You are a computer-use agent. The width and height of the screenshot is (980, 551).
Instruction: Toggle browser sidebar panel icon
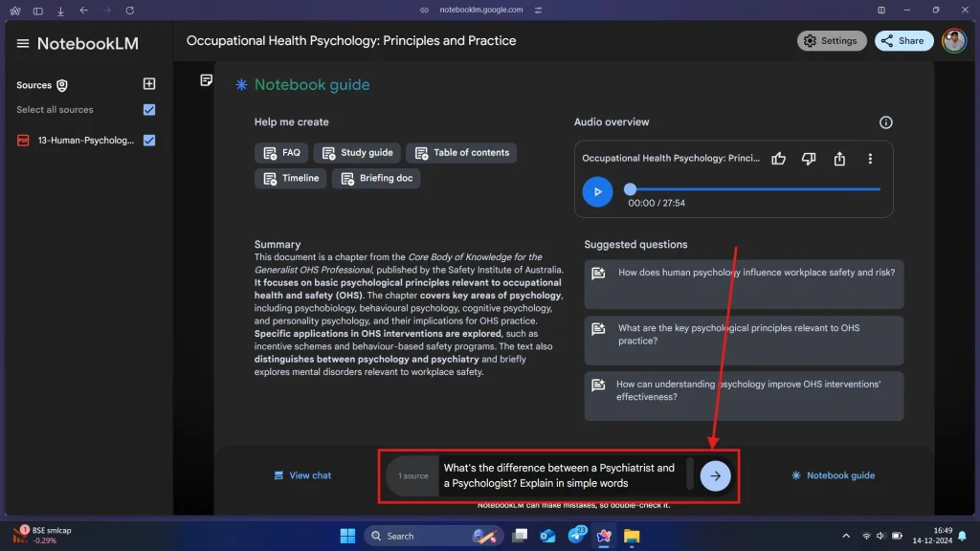click(x=38, y=11)
